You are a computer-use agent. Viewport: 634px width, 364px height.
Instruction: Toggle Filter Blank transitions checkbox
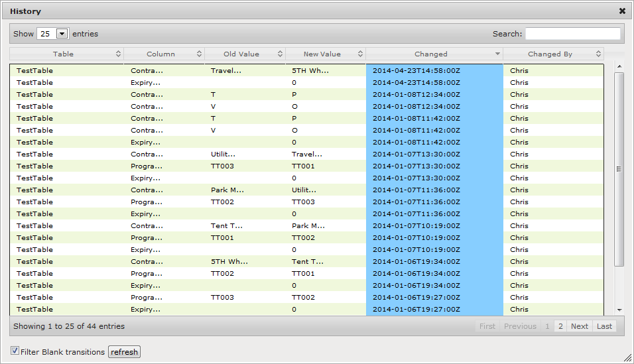[15, 351]
